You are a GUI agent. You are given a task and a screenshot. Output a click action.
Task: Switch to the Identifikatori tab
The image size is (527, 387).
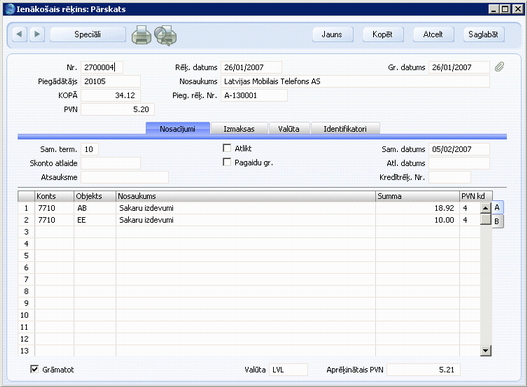click(x=345, y=129)
